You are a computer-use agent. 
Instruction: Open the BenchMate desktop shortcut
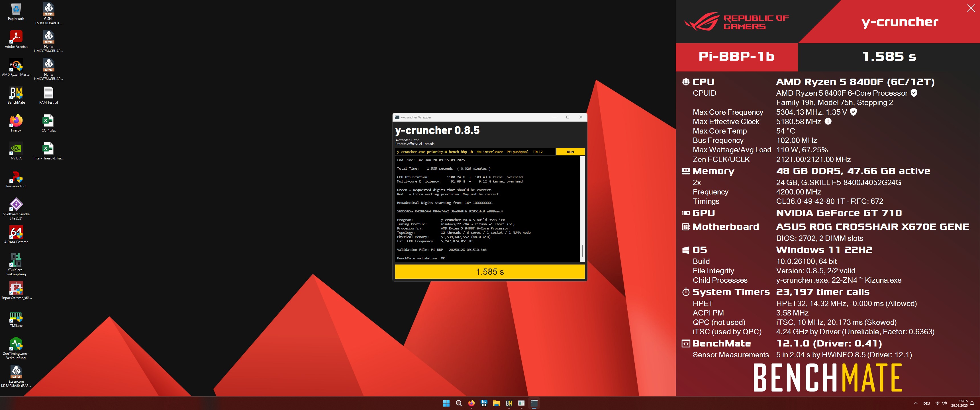pos(16,95)
